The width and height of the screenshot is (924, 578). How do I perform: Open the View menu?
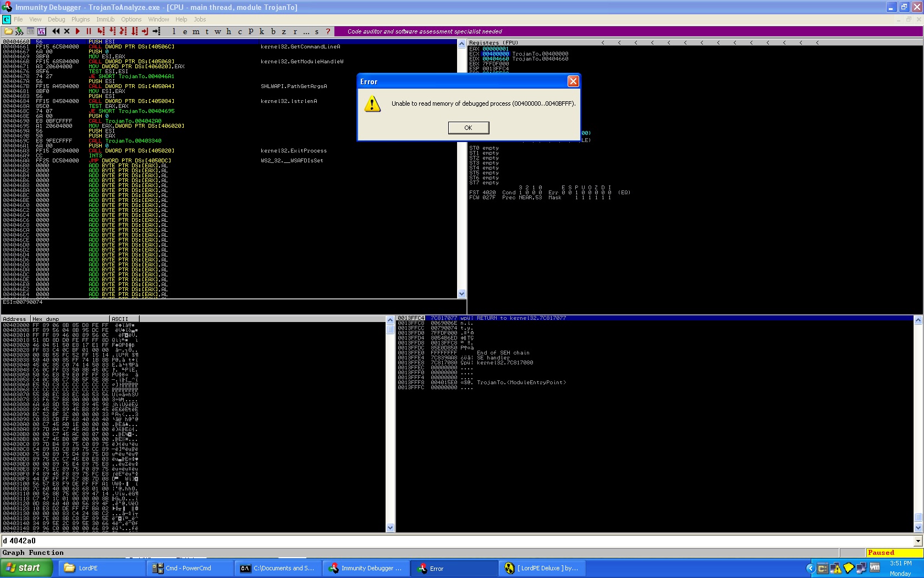coord(35,19)
